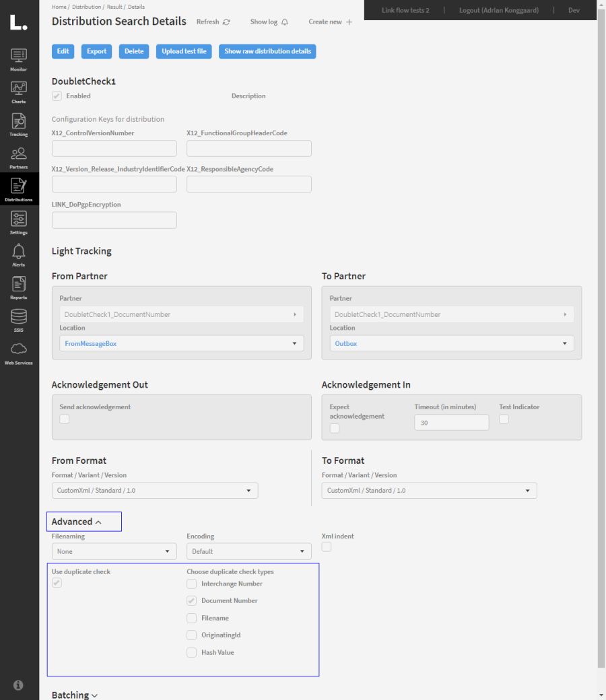Open the Reports sidebar icon
Screen dimensions: 606x700
coord(19,286)
